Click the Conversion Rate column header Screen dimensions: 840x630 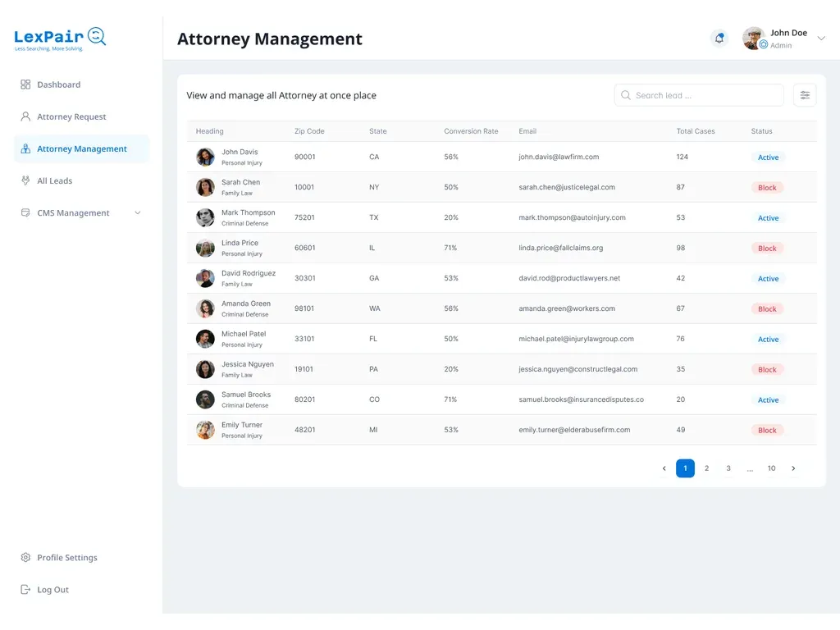[471, 131]
